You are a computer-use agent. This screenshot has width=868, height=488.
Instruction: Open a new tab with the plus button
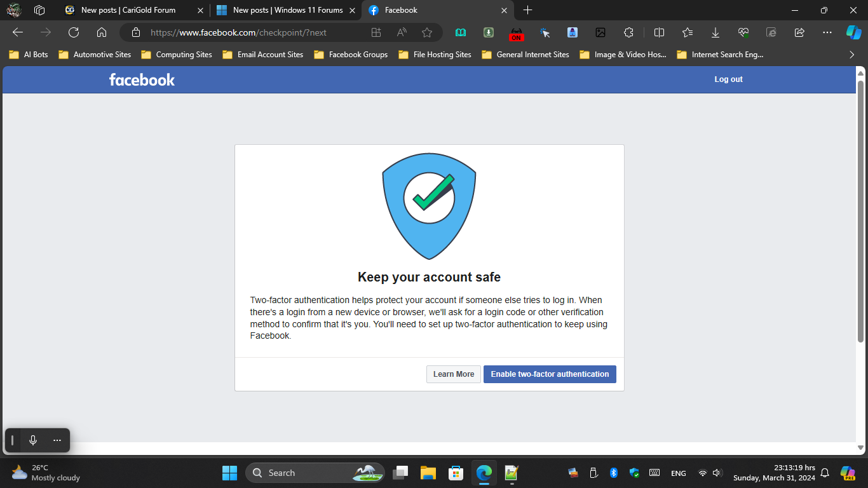tap(527, 10)
